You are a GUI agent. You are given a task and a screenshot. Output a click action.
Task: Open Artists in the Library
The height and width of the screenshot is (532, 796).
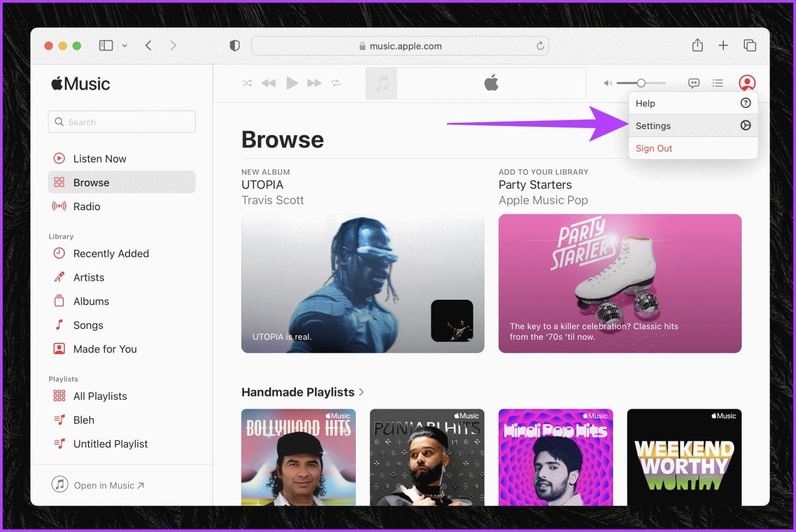122,278
